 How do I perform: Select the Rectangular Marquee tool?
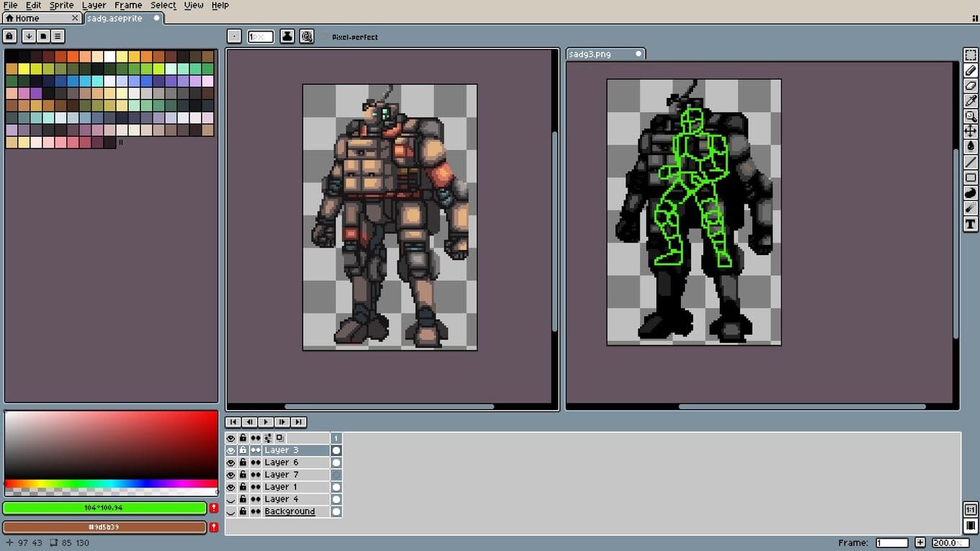[x=971, y=55]
